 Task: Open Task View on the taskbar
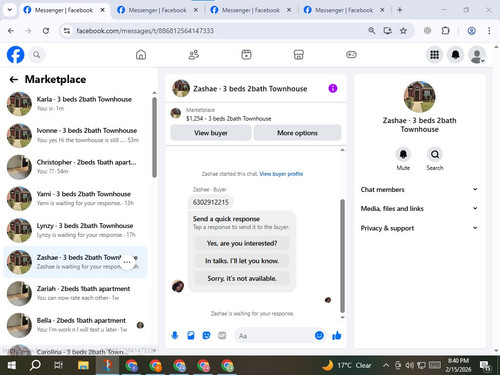pyautogui.click(x=59, y=365)
